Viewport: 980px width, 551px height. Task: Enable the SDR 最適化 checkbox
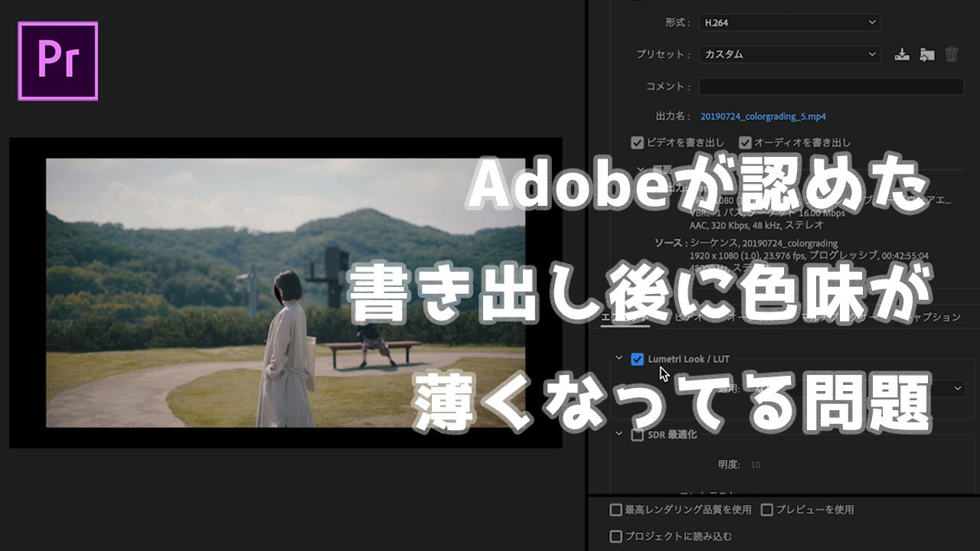pyautogui.click(x=637, y=435)
